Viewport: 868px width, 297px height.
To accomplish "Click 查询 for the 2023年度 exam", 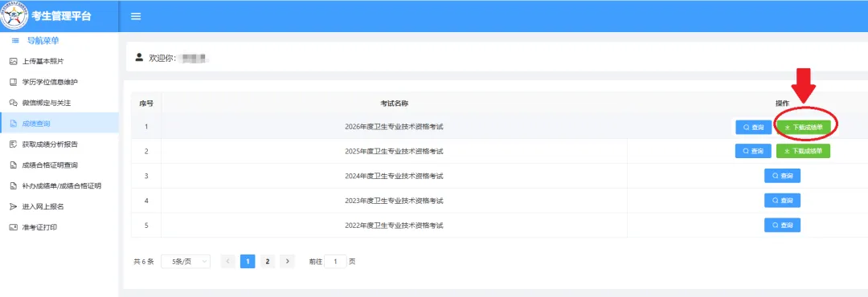I will [782, 200].
